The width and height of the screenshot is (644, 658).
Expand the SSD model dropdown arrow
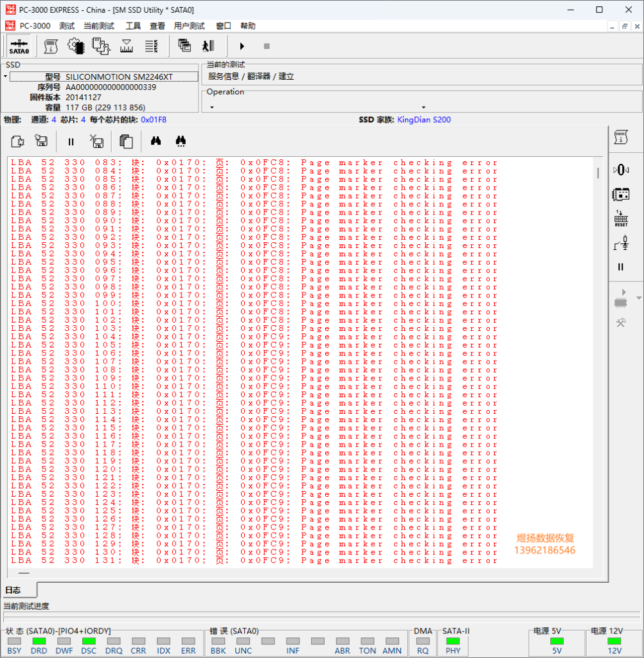5,77
